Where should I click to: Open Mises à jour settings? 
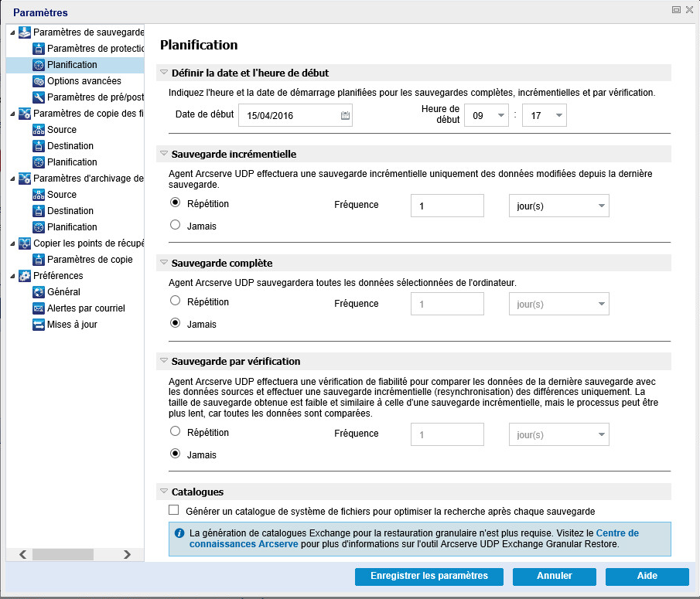point(72,325)
